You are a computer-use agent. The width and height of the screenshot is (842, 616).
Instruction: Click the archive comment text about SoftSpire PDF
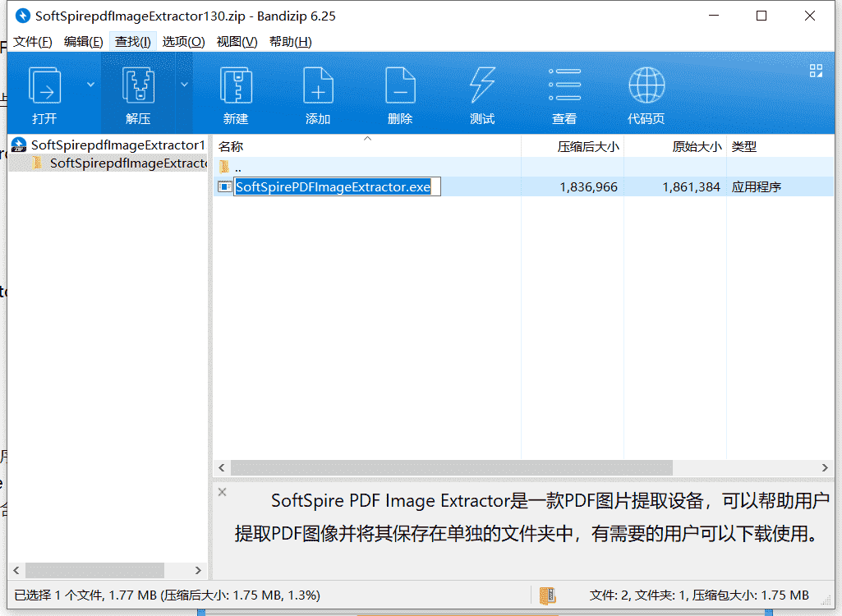(x=531, y=517)
